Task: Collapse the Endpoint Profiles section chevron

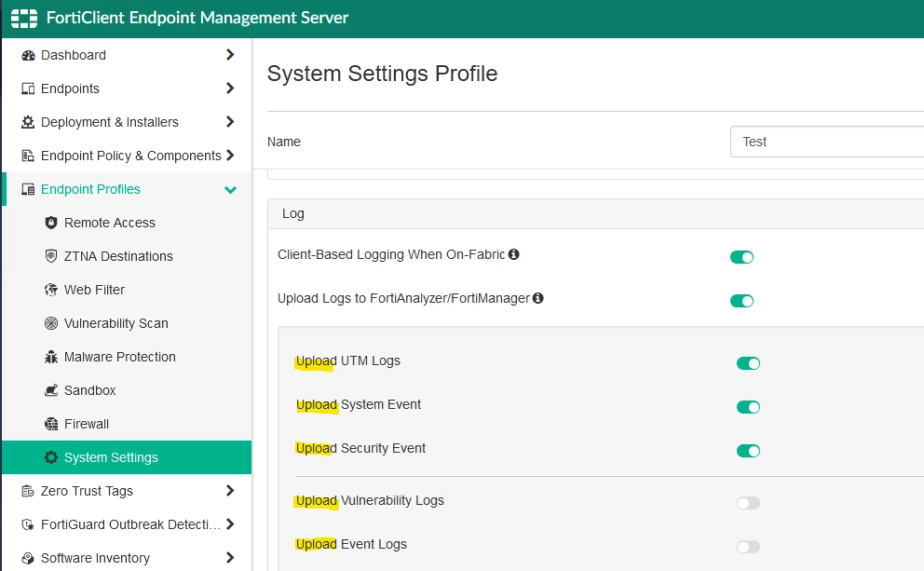Action: (230, 190)
